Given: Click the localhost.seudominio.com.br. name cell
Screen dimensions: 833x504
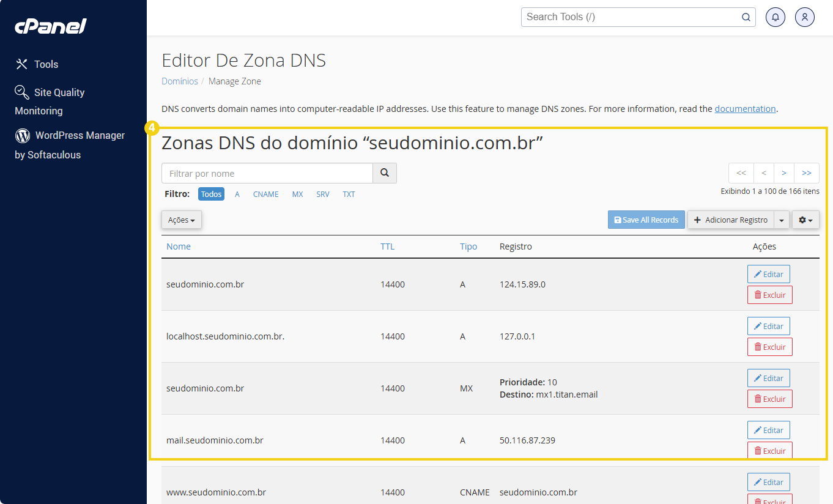Looking at the screenshot, I should (x=225, y=336).
